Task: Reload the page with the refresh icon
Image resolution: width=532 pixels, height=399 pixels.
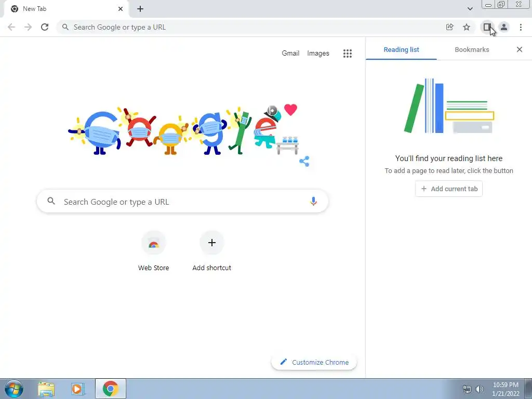Action: pyautogui.click(x=45, y=27)
